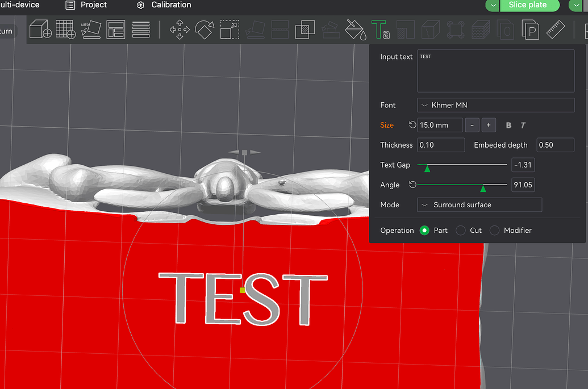Click the Add model cube icon
Viewport: 588px width, 389px height.
click(40, 29)
